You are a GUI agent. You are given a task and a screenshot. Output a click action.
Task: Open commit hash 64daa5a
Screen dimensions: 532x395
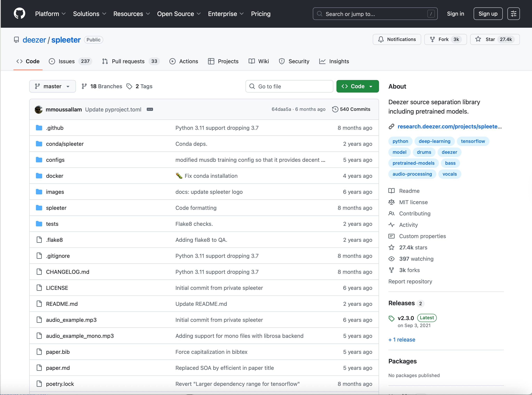(x=281, y=109)
